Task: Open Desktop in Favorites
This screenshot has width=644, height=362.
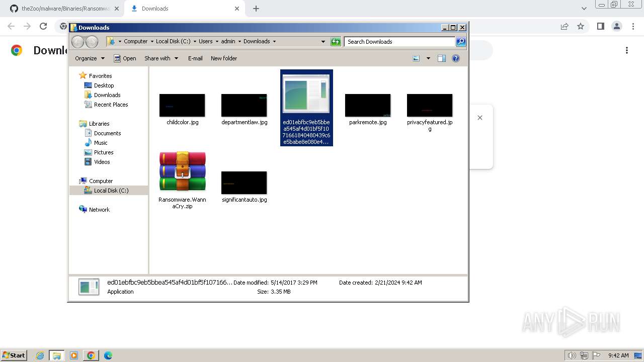Action: (x=104, y=85)
